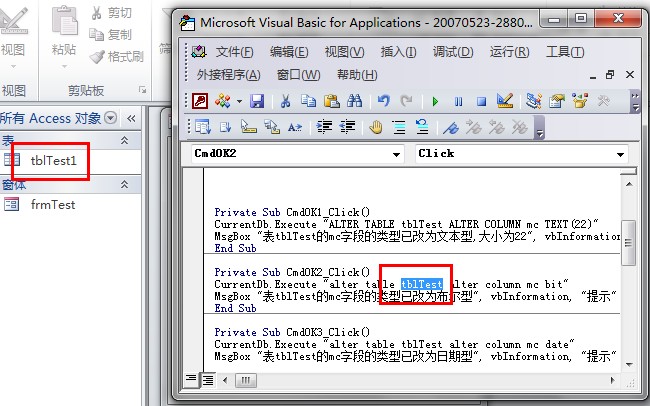Click the Quick Info icon in Edit toolbar

click(x=248, y=127)
